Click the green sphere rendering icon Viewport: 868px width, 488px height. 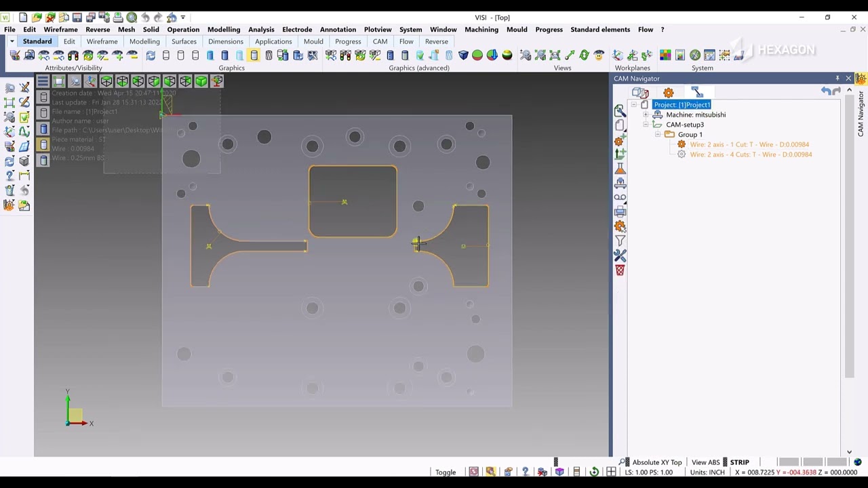tap(477, 56)
